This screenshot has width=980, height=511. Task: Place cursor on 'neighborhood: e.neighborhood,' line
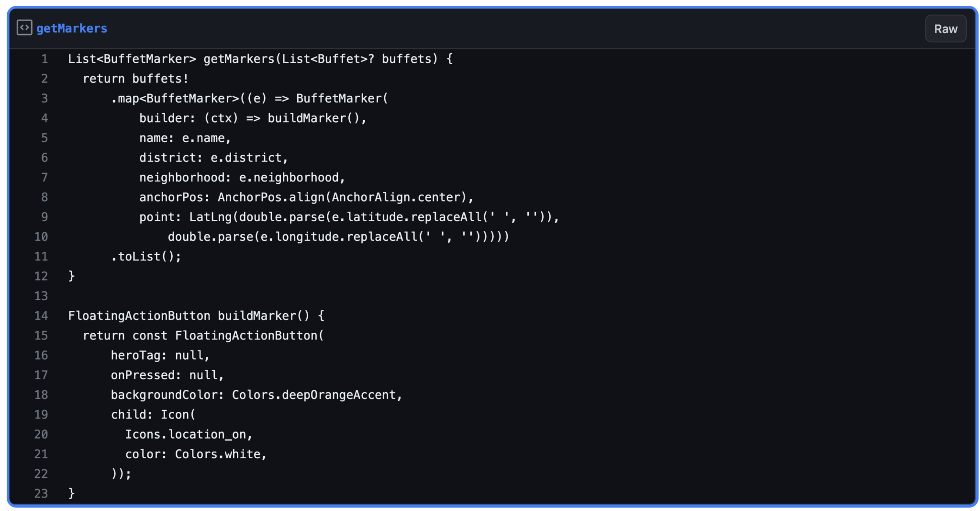pyautogui.click(x=242, y=178)
